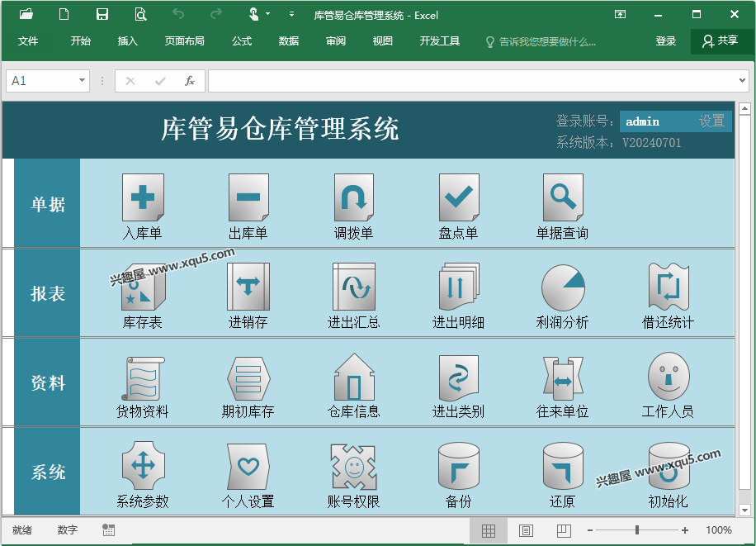The width and height of the screenshot is (756, 546).
Task: Click the macro recording icon in the status bar
Action: (108, 530)
